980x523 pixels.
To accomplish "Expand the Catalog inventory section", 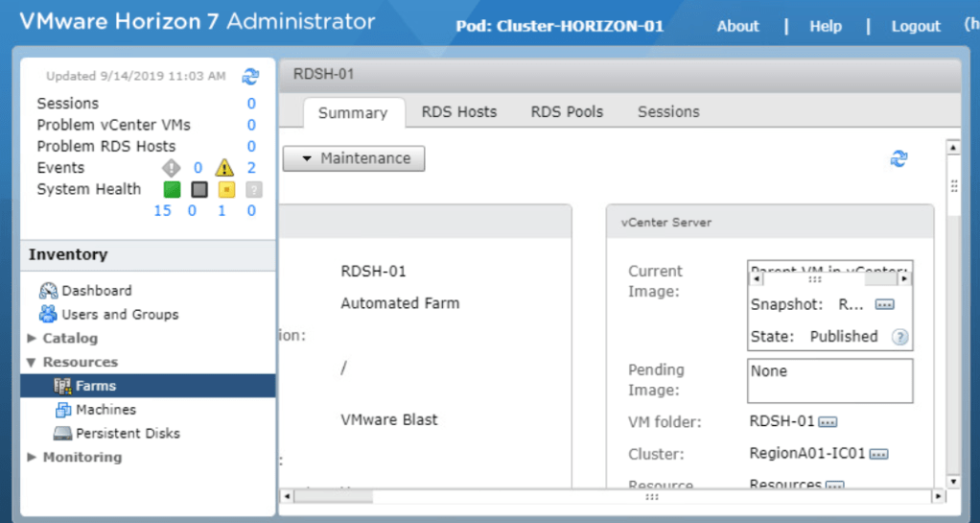I will 33,339.
